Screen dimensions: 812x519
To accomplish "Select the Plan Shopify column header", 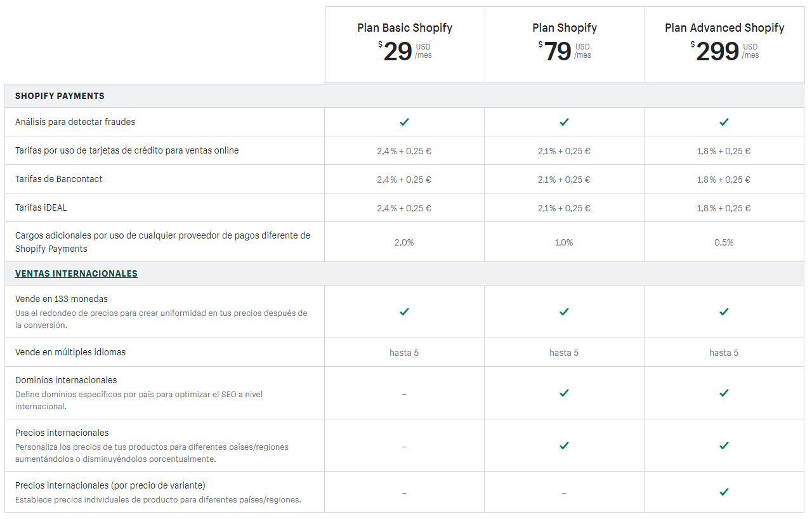I will (565, 28).
